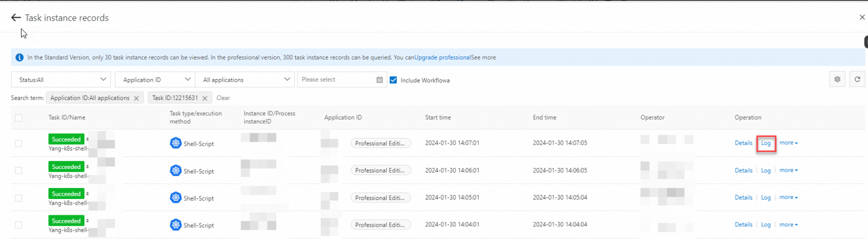Expand the Application ID filter dropdown
Image resolution: width=868 pixels, height=239 pixels.
[x=156, y=79]
